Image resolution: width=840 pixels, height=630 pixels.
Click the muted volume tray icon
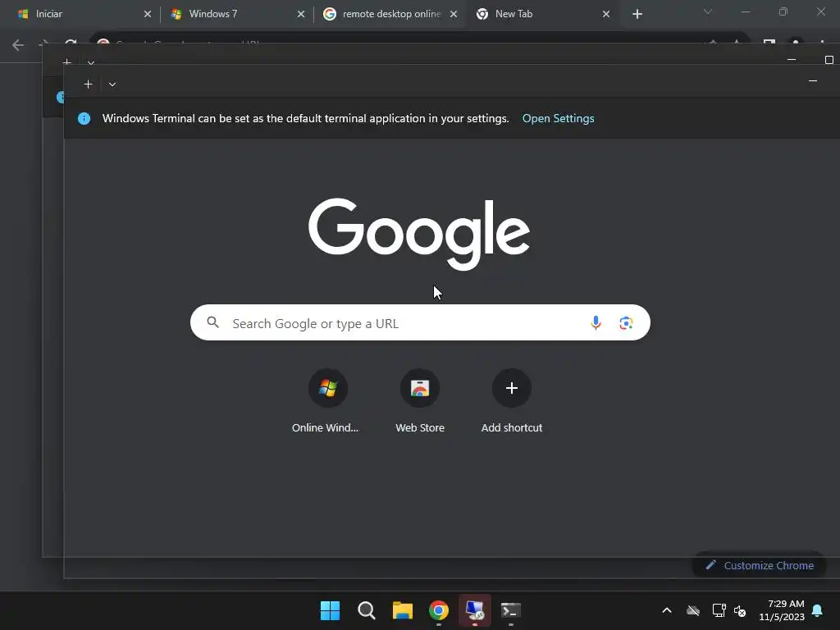coord(740,610)
